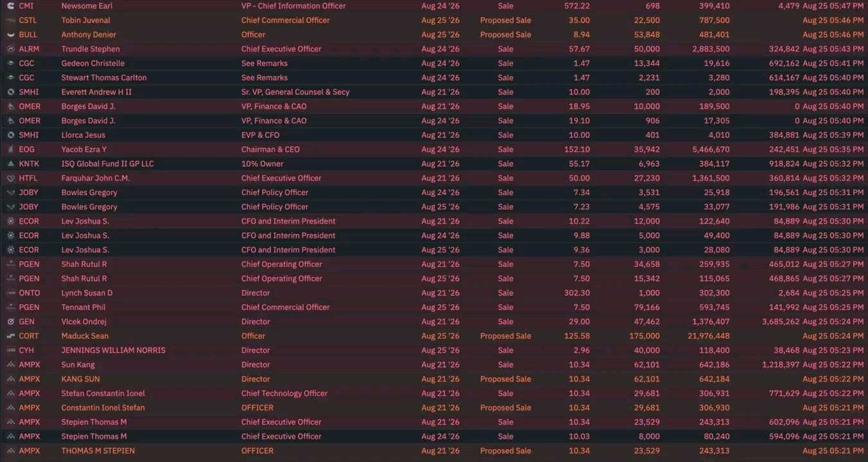868x462 pixels.
Task: Click ECOR logo in the 9.36 price row
Action: click(x=10, y=250)
